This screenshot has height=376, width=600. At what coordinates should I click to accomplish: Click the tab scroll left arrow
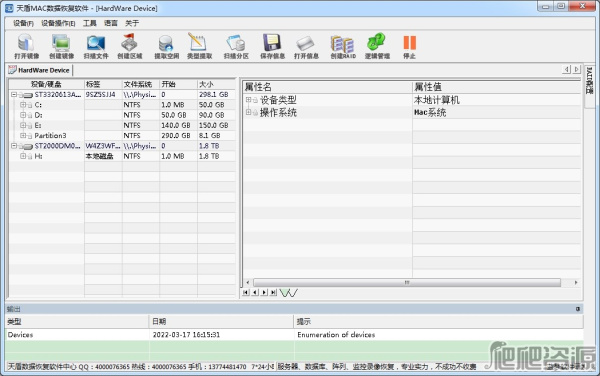[566, 69]
